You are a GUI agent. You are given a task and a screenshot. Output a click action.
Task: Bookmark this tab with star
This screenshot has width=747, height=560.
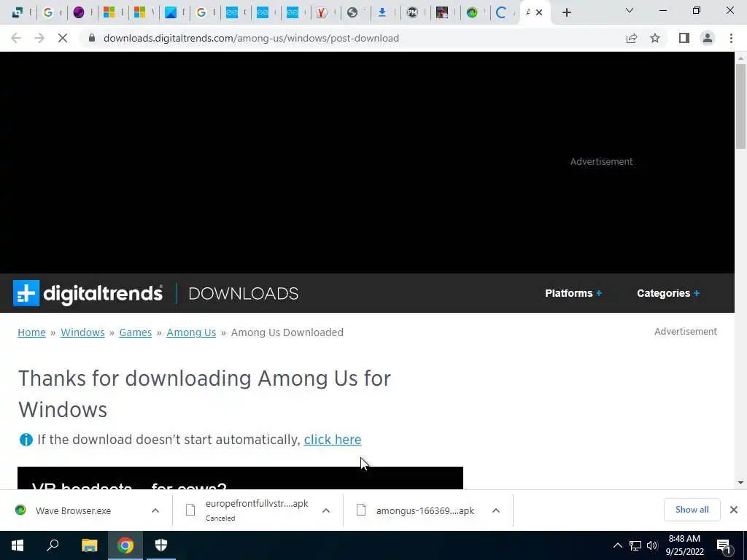pos(655,38)
